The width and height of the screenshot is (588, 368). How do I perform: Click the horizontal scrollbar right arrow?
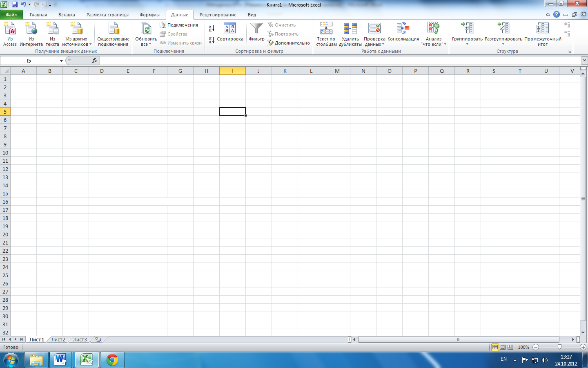573,339
